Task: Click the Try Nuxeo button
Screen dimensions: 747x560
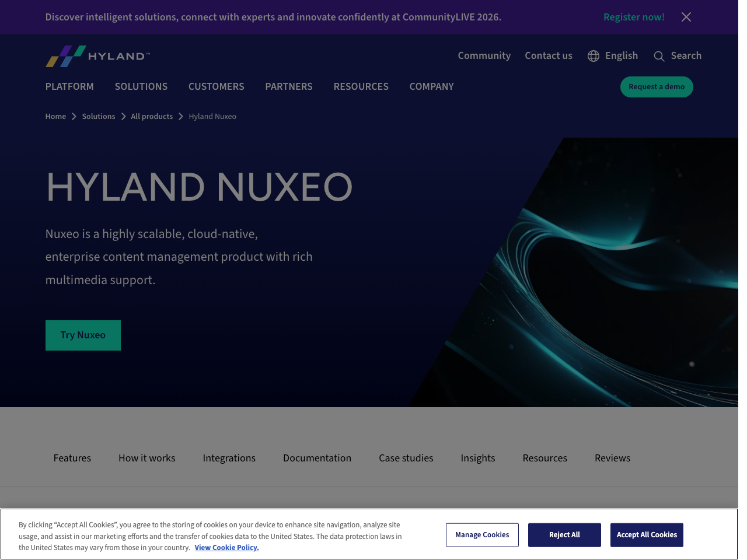Action: pyautogui.click(x=83, y=335)
